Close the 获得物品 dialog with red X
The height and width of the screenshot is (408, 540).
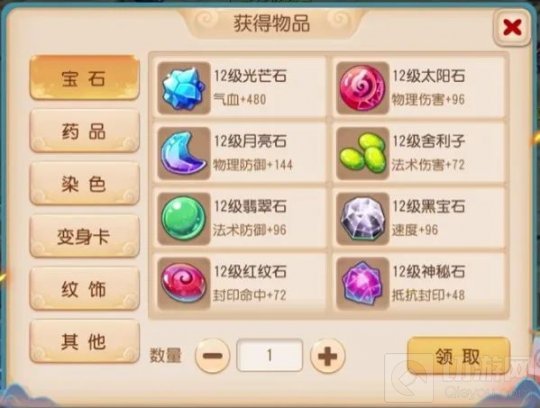[512, 27]
